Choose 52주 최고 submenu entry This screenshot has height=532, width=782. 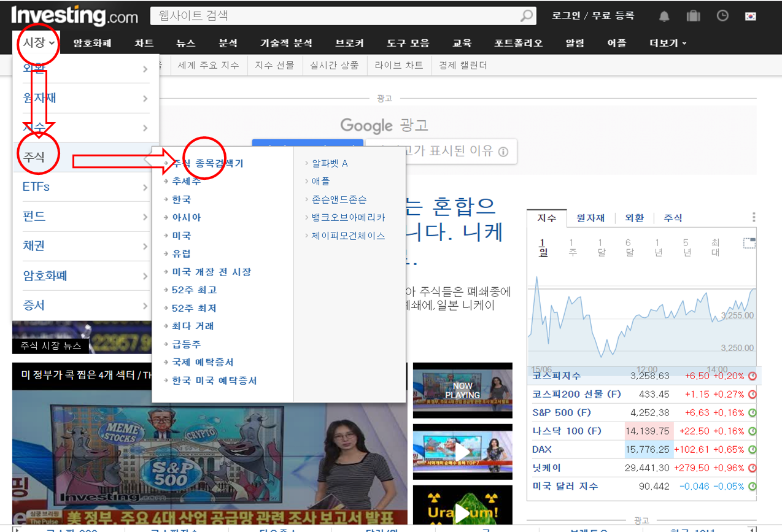pyautogui.click(x=195, y=290)
